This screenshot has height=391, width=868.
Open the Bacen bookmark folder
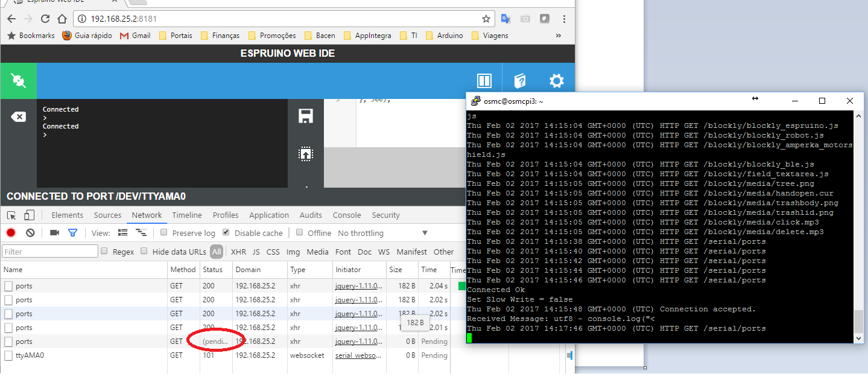320,36
